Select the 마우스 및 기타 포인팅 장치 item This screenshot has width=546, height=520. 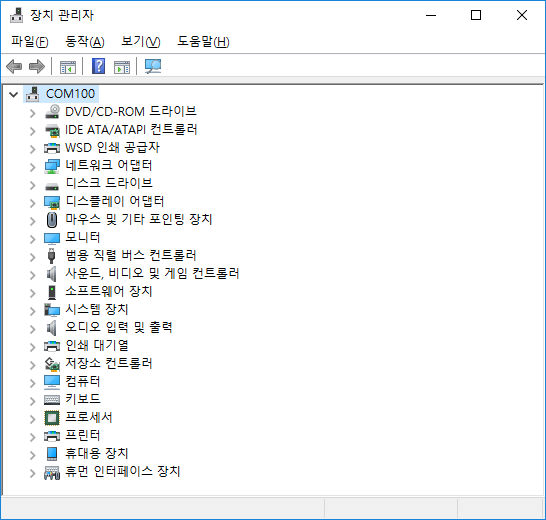coord(139,219)
